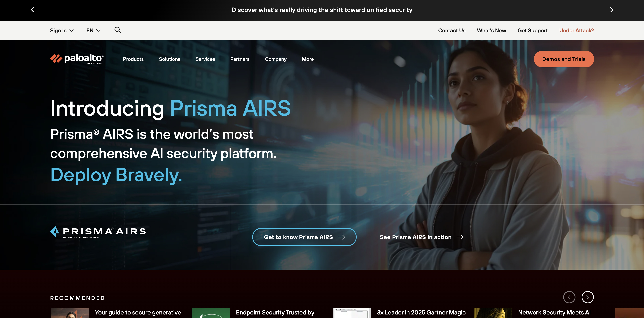
Task: Click the previous announcement arrow in top banner
Action: (x=33, y=10)
